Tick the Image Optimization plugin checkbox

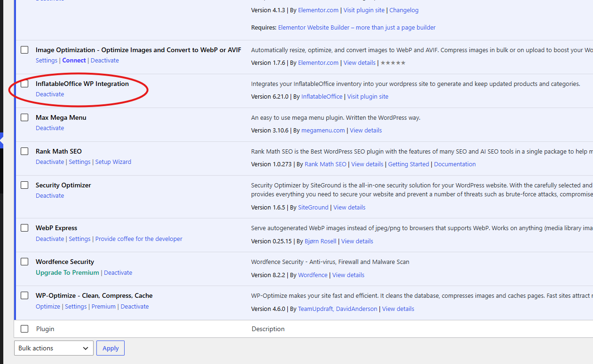24,50
